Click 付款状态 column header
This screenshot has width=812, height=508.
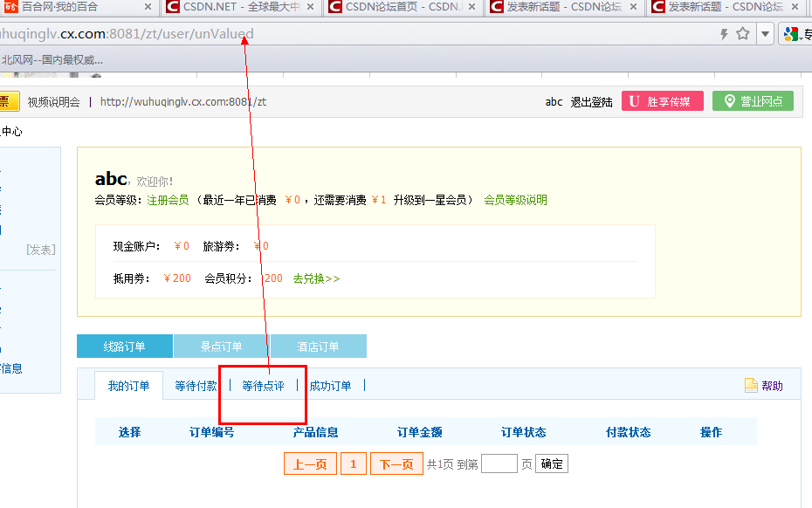628,432
